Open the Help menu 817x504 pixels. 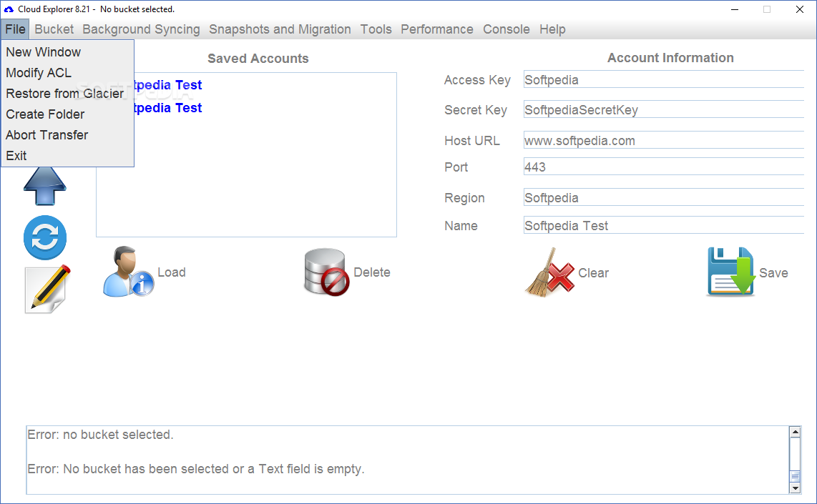coord(552,29)
